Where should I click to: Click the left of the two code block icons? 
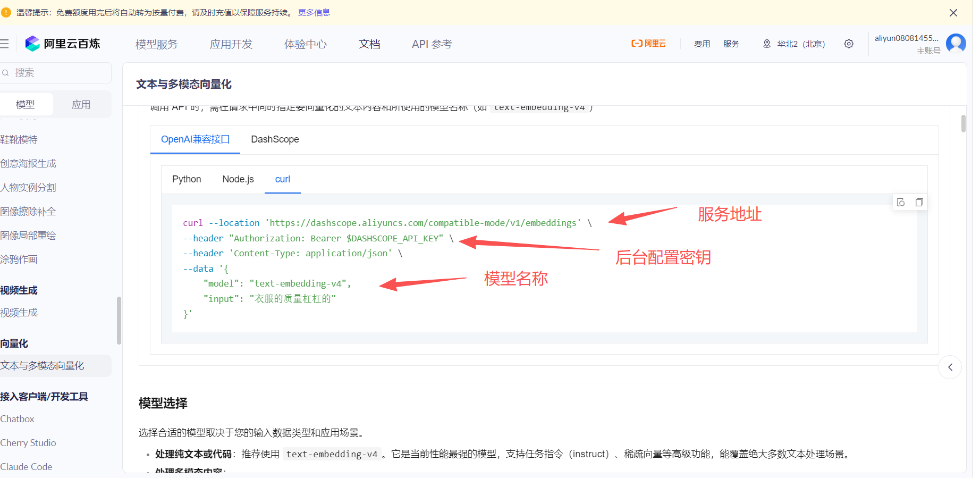pyautogui.click(x=901, y=203)
